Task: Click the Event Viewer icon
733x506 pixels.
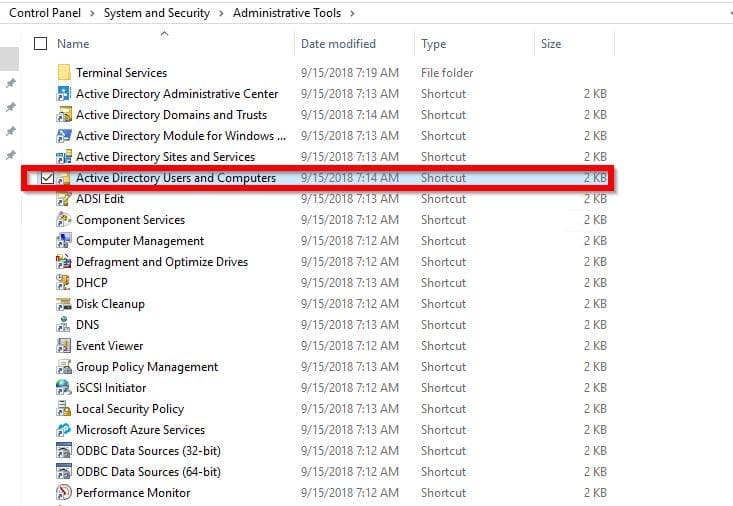Action: coord(64,346)
